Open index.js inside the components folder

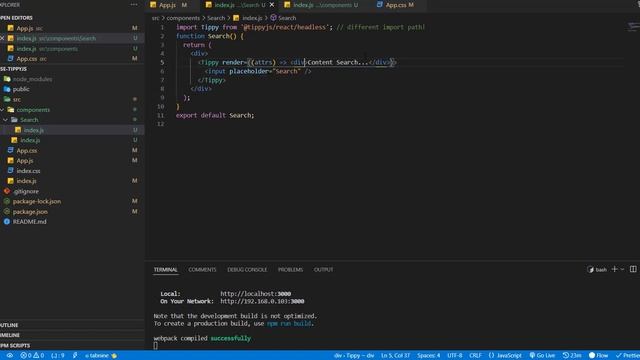[x=30, y=140]
